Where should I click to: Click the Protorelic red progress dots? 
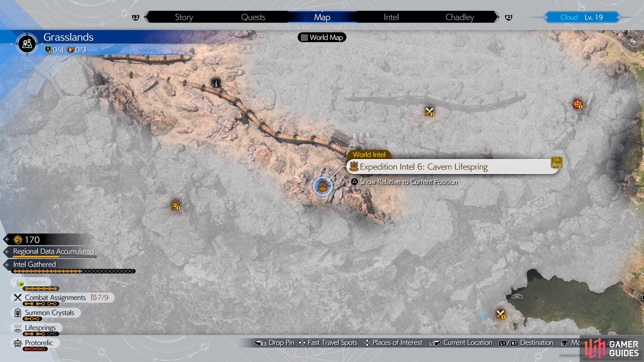(35, 349)
